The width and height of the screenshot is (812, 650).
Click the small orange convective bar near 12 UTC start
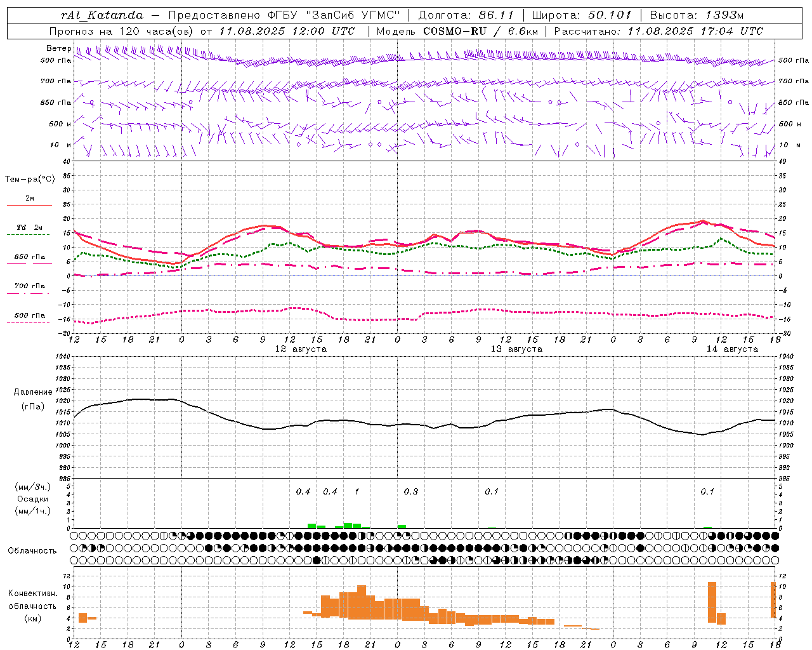point(82,618)
